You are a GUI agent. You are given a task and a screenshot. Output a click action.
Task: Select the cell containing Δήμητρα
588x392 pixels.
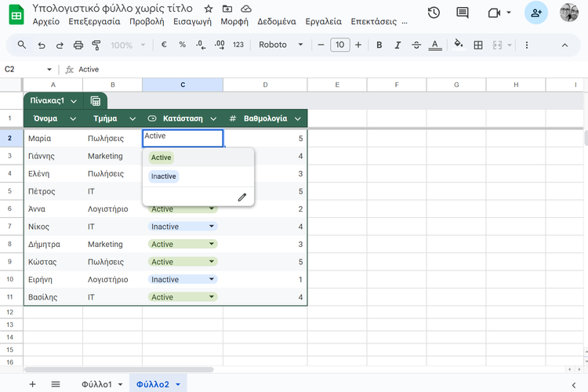pos(53,244)
